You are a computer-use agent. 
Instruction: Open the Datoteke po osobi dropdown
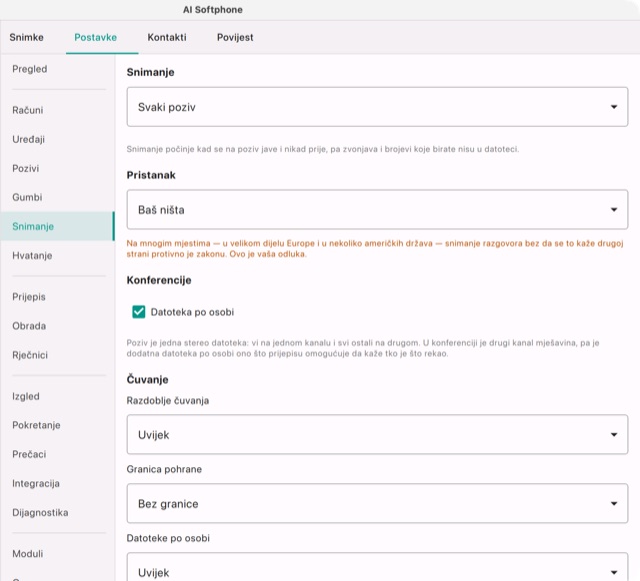(377, 568)
